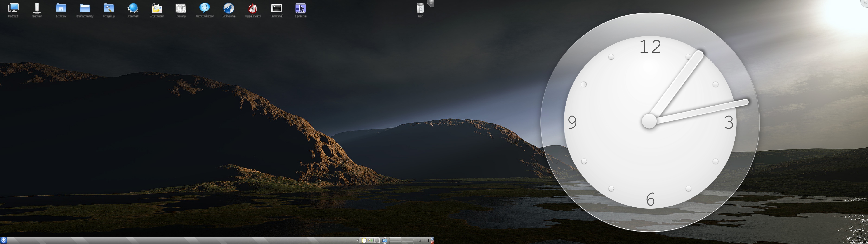868x244 pixels.
Task: Open the Projekty folder icon
Action: pyautogui.click(x=109, y=8)
